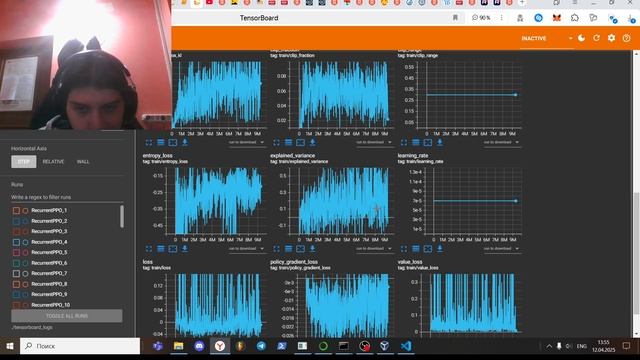Show hidden system tray icons chevron
640x360 pixels.
click(x=549, y=346)
